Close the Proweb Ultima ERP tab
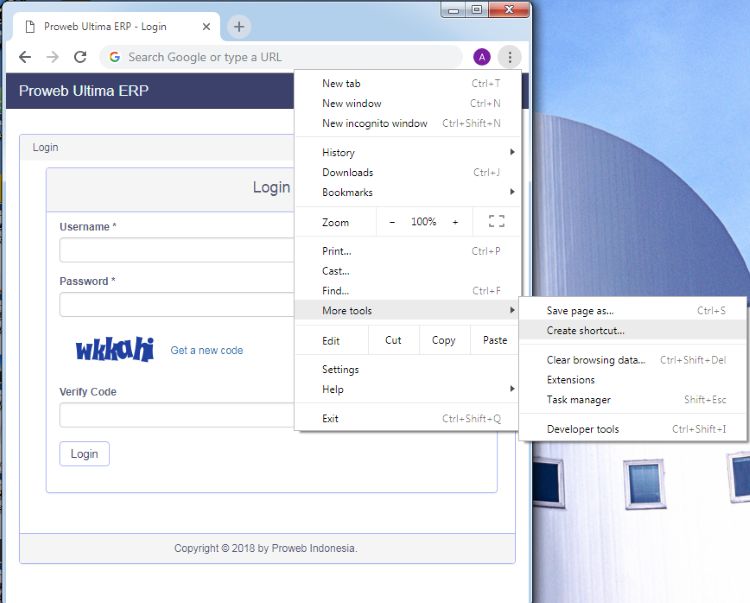This screenshot has height=603, width=750. (x=206, y=27)
